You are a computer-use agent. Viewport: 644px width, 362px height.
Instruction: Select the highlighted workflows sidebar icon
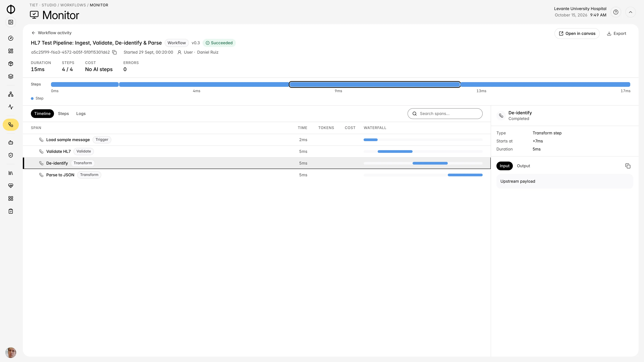[11, 125]
